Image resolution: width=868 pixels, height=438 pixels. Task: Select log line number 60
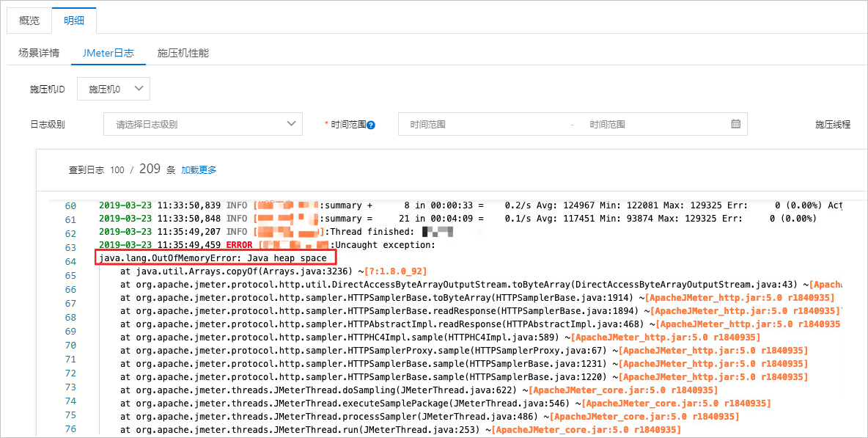70,206
